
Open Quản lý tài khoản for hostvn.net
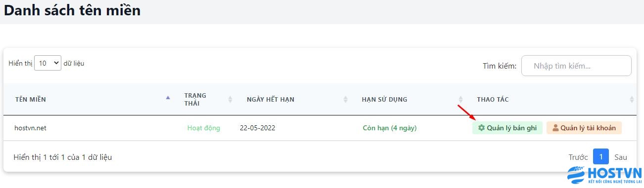(584, 128)
